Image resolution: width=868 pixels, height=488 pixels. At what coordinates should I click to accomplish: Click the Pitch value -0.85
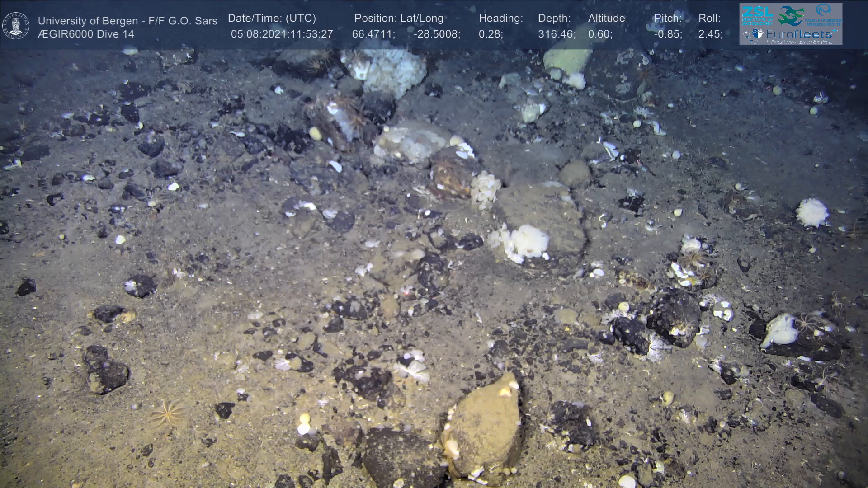coord(668,34)
